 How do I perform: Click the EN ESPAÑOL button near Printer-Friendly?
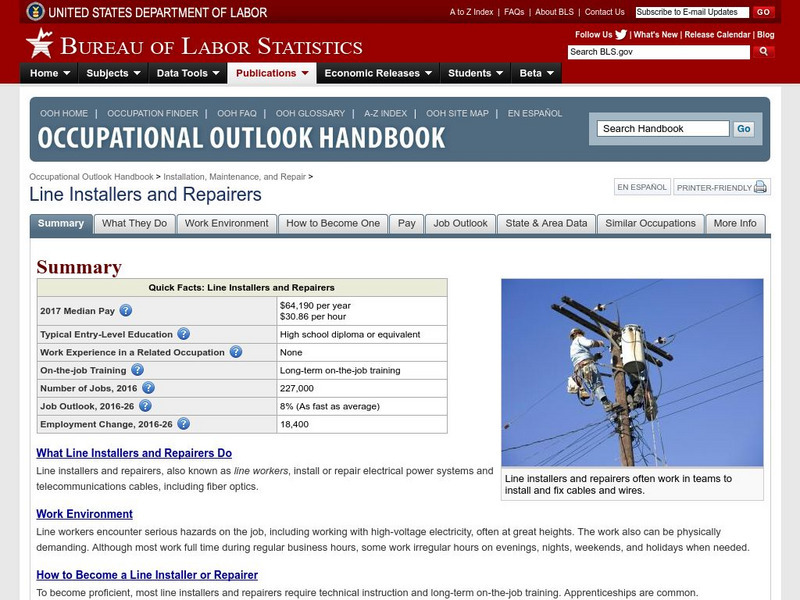point(642,187)
